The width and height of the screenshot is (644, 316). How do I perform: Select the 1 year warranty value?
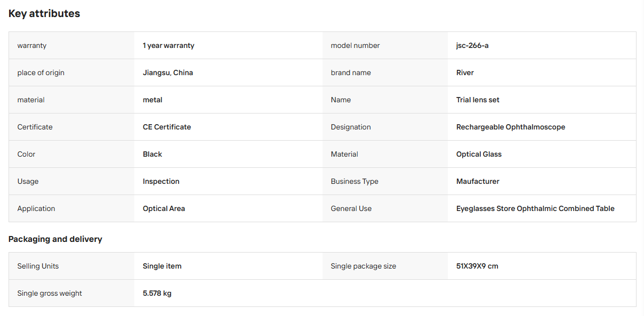pyautogui.click(x=168, y=46)
